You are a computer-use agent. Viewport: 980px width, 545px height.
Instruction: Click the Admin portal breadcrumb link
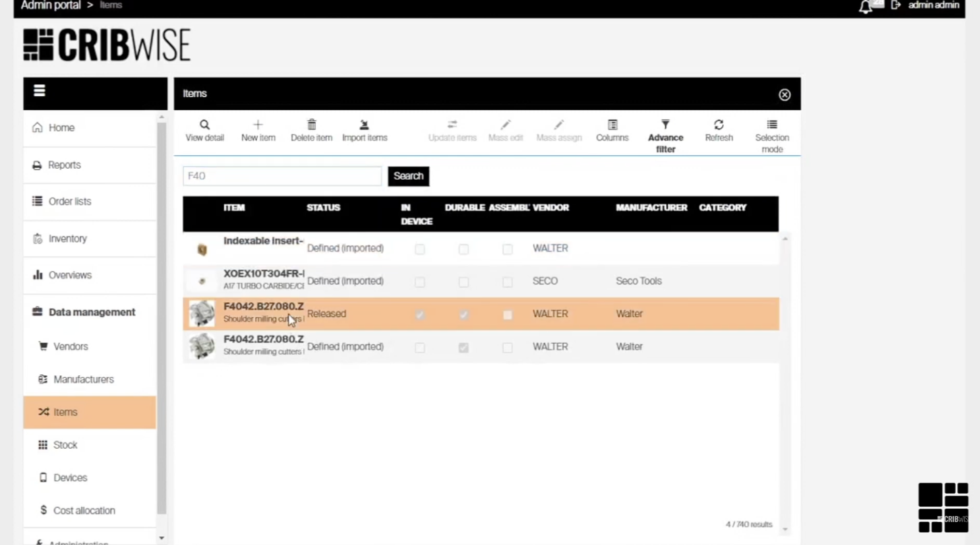click(50, 5)
